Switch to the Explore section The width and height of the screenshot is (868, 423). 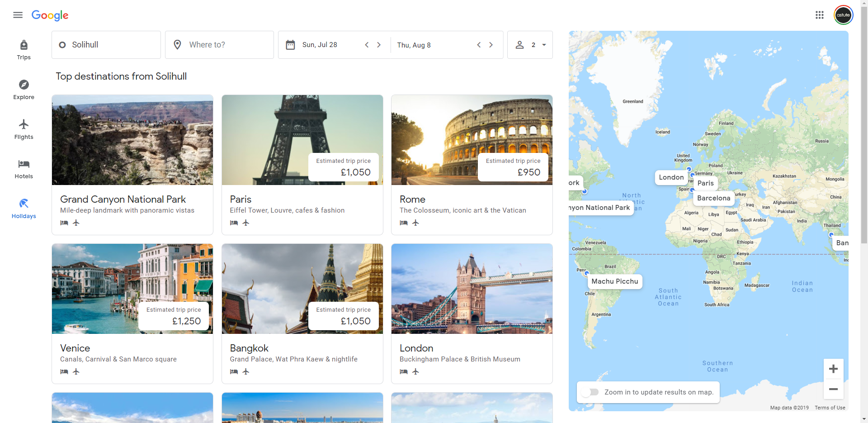click(24, 90)
